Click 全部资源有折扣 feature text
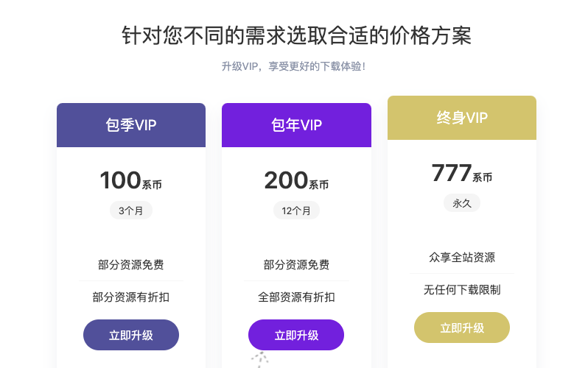Image resolution: width=588 pixels, height=368 pixels. point(296,297)
